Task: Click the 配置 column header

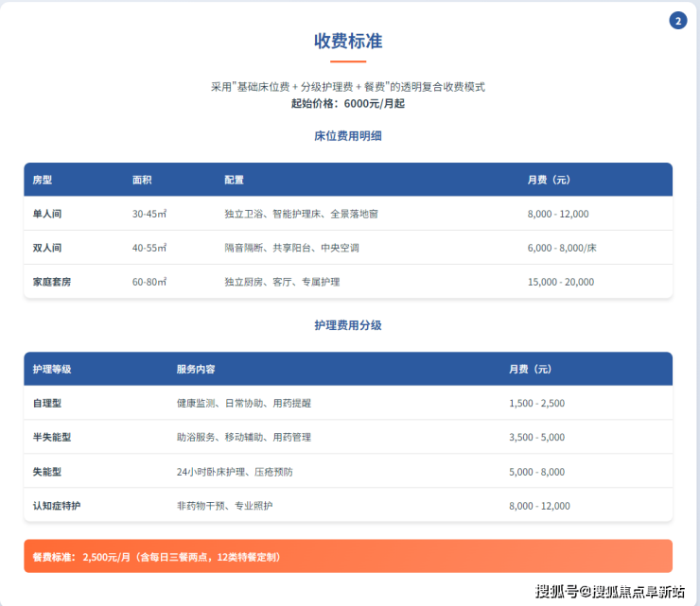Action: click(234, 180)
